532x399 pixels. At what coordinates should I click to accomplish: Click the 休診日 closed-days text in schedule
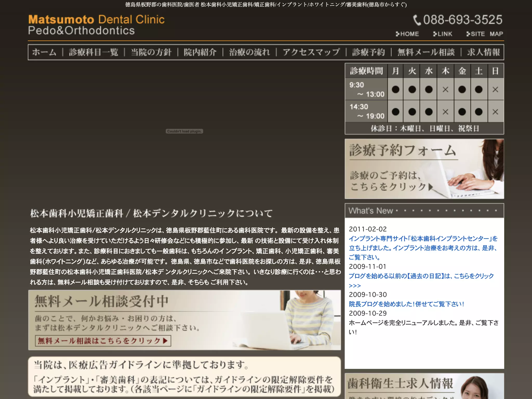click(424, 128)
